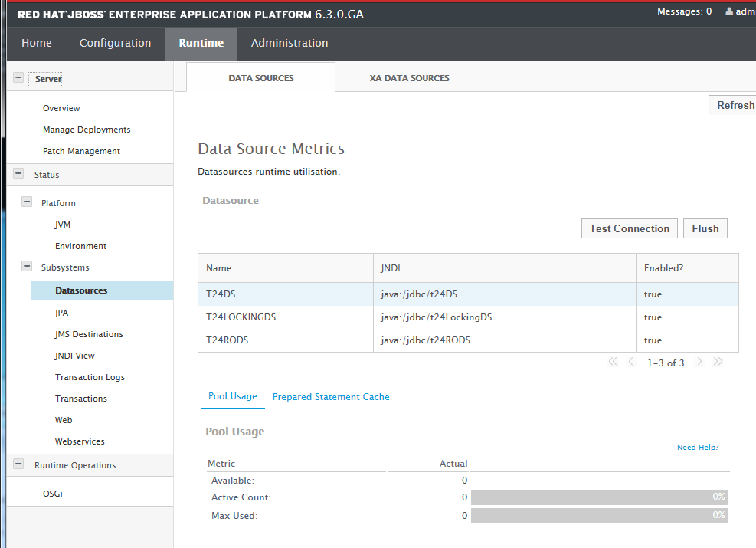Go to first page of datasource table

[613, 362]
